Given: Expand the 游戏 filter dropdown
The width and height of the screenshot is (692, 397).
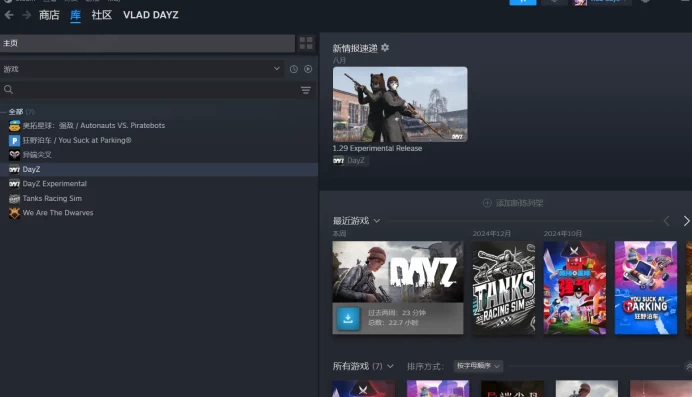Looking at the screenshot, I should click(x=141, y=69).
